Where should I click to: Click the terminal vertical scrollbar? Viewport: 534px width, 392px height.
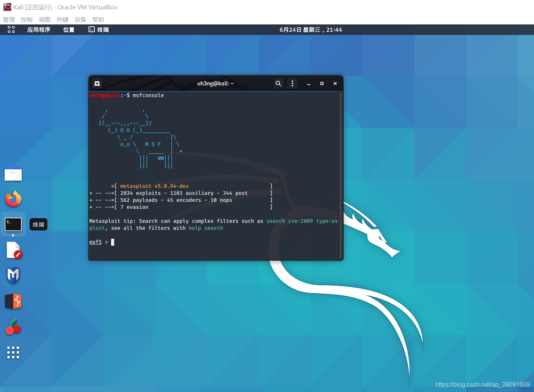pos(341,175)
